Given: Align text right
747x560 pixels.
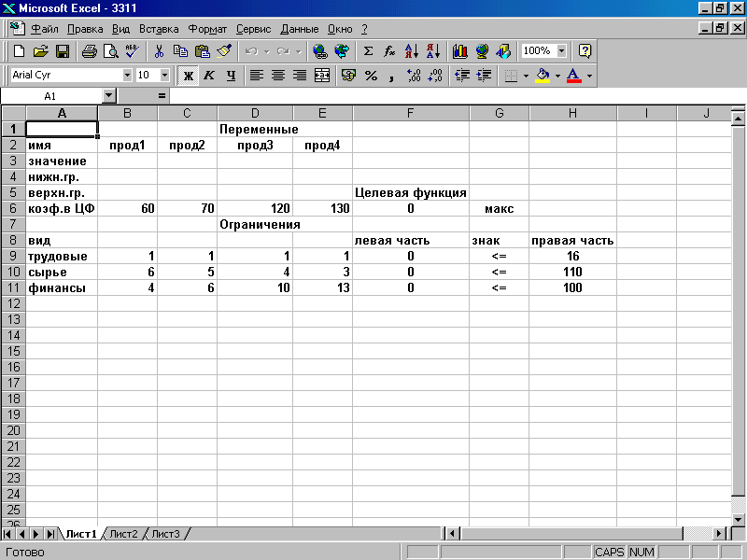Looking at the screenshot, I should 300,76.
